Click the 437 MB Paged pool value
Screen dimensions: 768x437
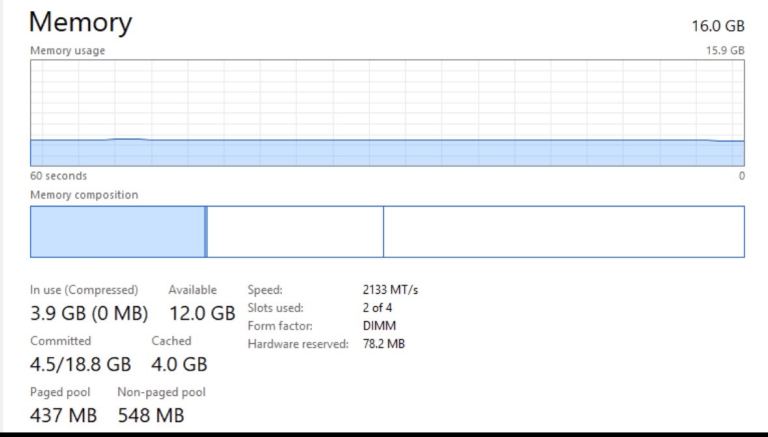pyautogui.click(x=64, y=415)
